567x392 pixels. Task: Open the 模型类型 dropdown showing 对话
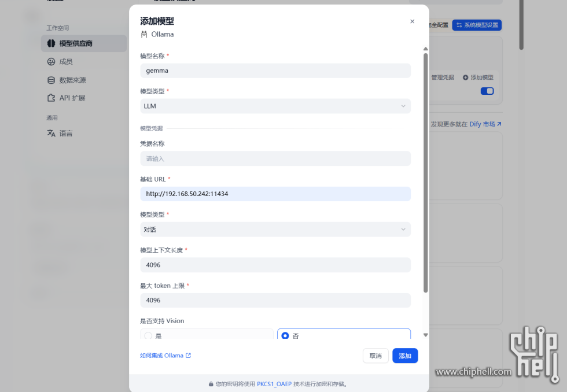tap(275, 230)
